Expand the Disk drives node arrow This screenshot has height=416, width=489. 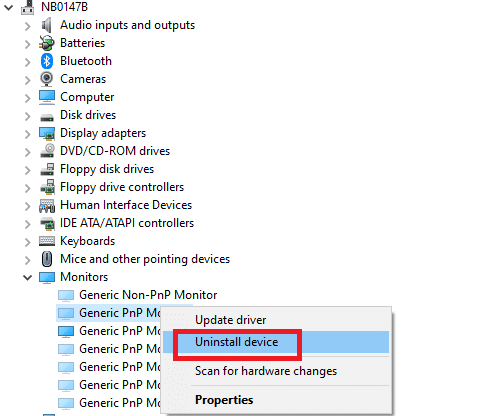[27, 116]
